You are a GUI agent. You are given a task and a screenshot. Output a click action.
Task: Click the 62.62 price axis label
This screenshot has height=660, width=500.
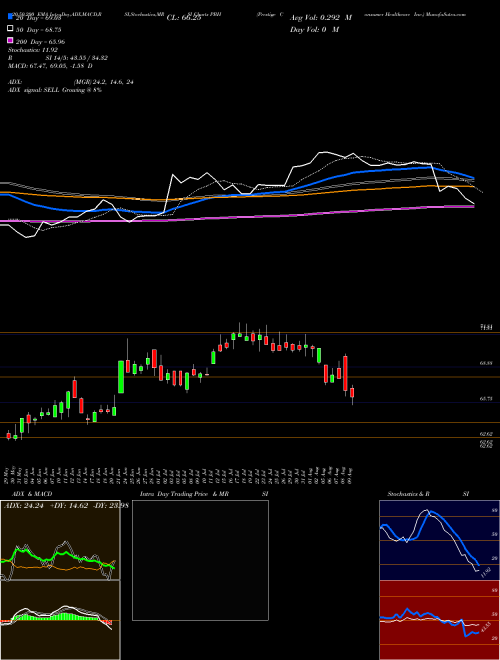point(485,434)
